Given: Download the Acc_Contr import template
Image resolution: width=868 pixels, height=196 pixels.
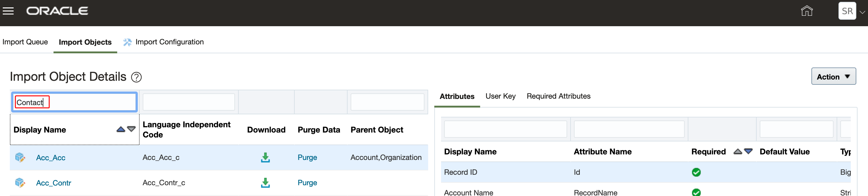Looking at the screenshot, I should click(x=265, y=182).
